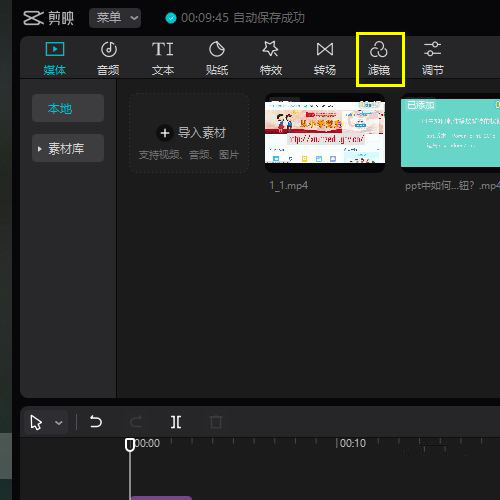Split the clip at the playhead
The height and width of the screenshot is (500, 500).
[176, 422]
